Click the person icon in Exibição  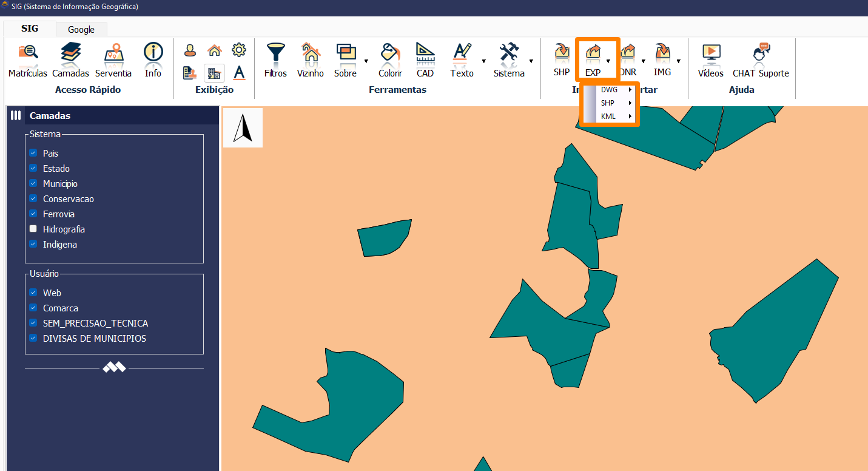pyautogui.click(x=190, y=50)
